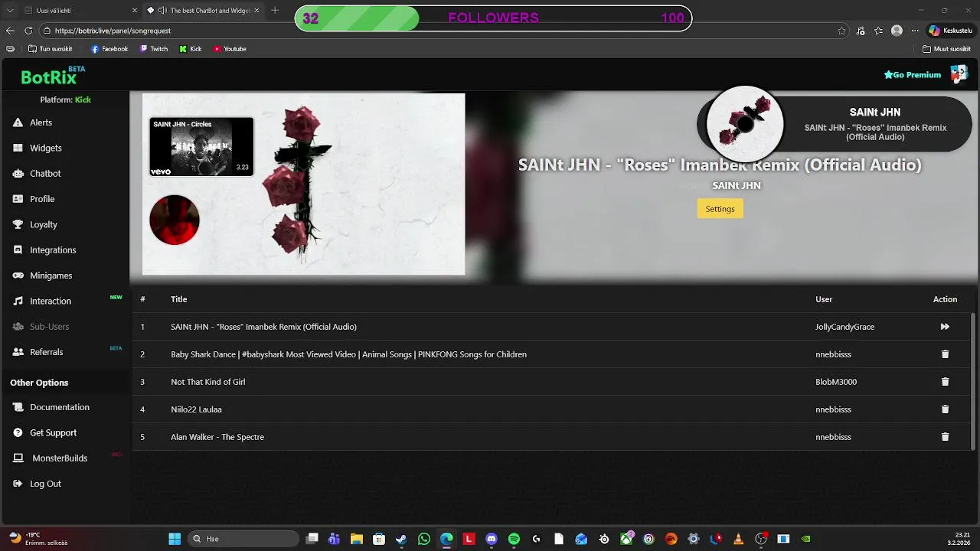Go back in the browser

pos(10,31)
